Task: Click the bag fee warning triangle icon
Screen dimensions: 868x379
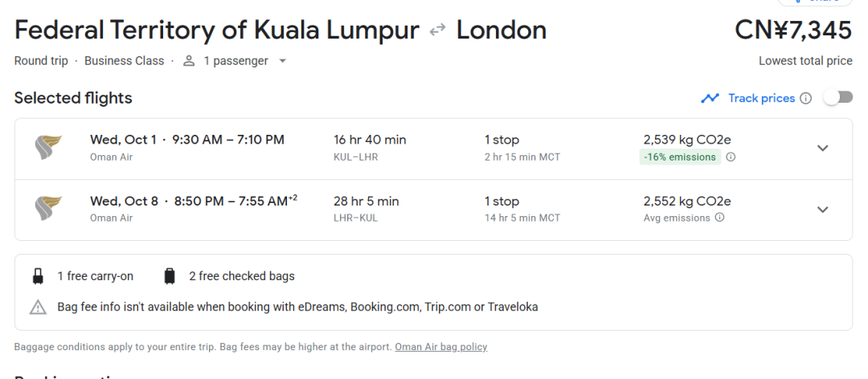Action: click(38, 307)
